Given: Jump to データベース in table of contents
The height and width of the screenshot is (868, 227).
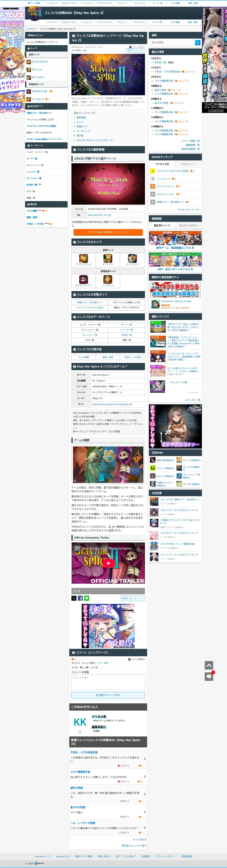Looking at the screenshot, I should click(83, 131).
